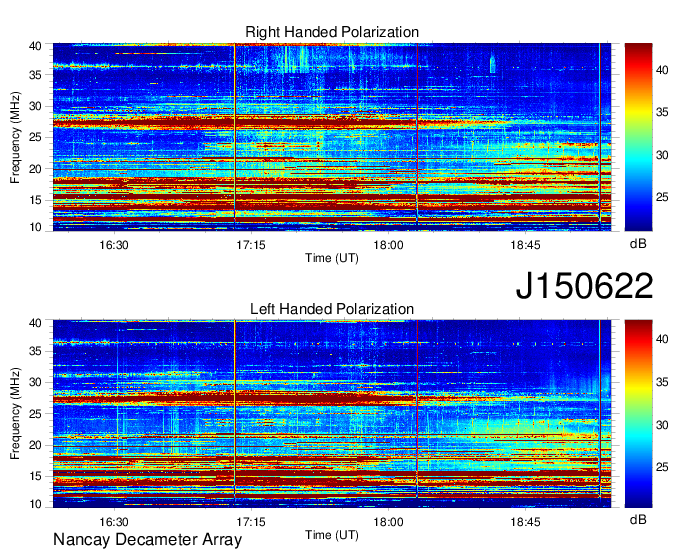Click the 35 dB label on Left Handed colorbar
The height and width of the screenshot is (552, 680).
662,382
